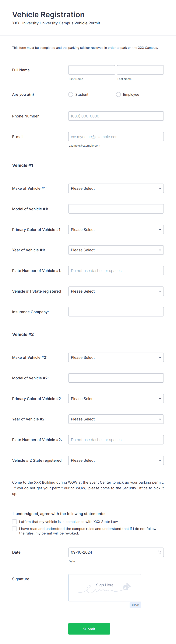This screenshot has width=176, height=644.
Task: Click the First Name field
Action: (91, 70)
